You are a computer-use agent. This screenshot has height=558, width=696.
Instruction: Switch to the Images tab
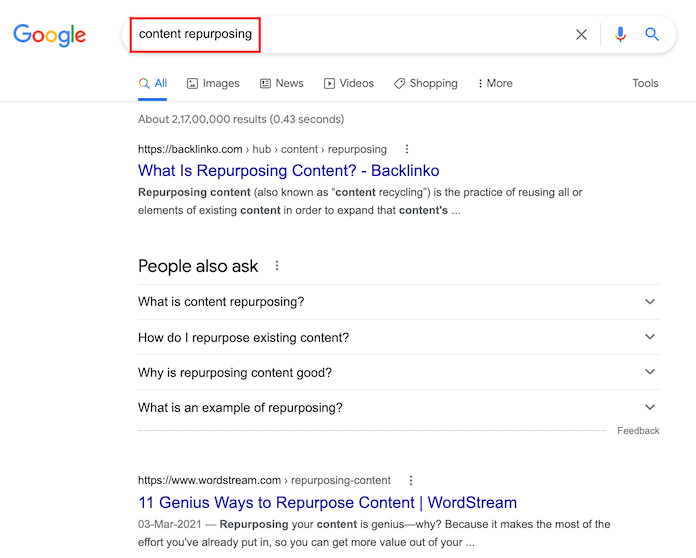[x=213, y=83]
